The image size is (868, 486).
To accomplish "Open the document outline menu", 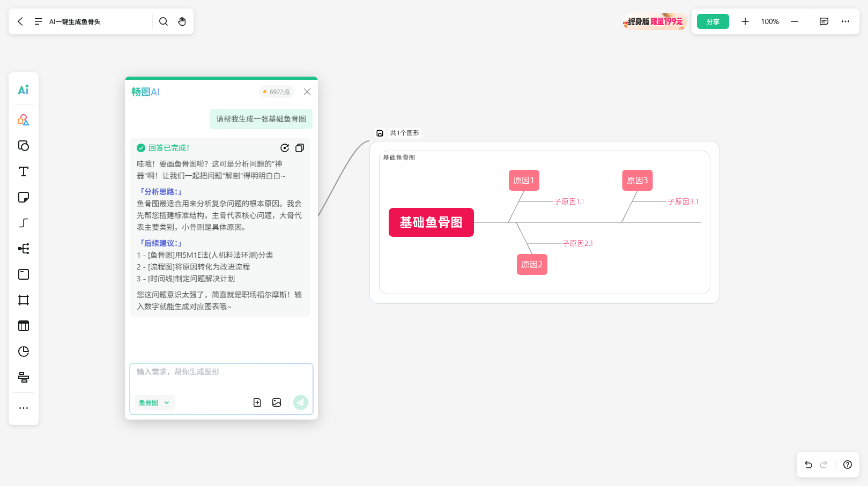I will pos(38,21).
